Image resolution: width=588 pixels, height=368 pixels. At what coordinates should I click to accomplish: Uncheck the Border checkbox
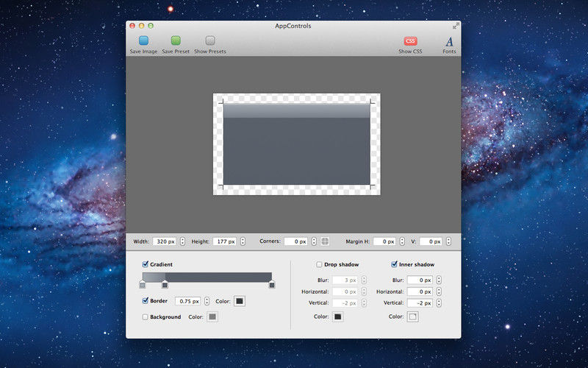[145, 301]
